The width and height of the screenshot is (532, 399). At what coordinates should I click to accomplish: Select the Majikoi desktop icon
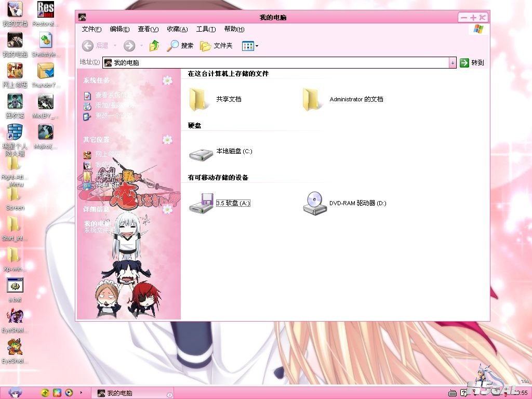[x=46, y=137]
